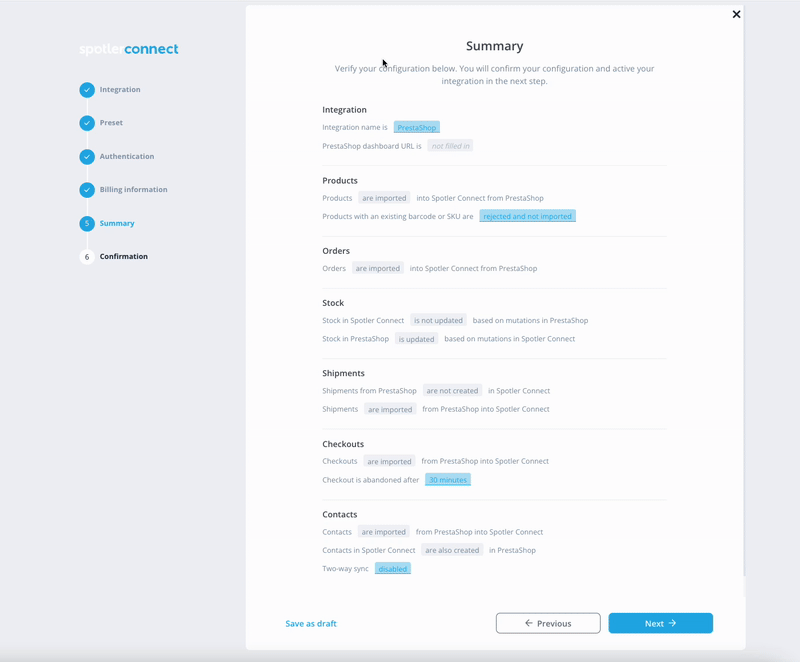
Task: Click Contacts 'are imported' tag
Action: 384,532
